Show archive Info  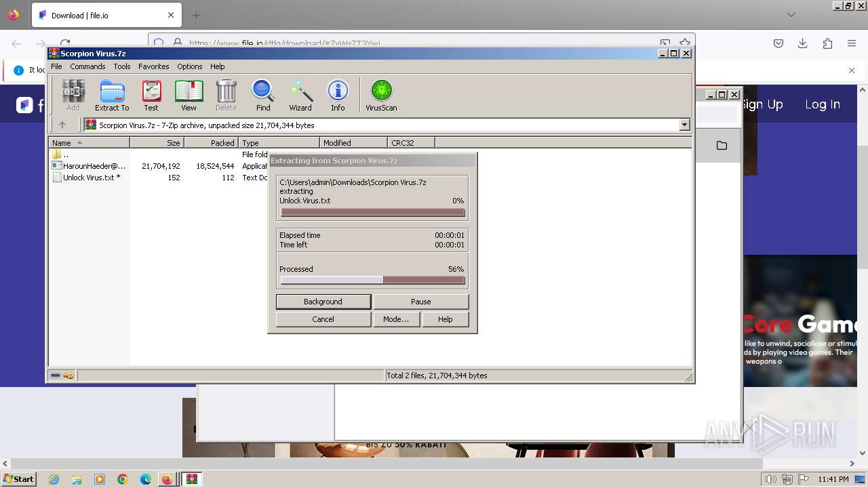338,95
